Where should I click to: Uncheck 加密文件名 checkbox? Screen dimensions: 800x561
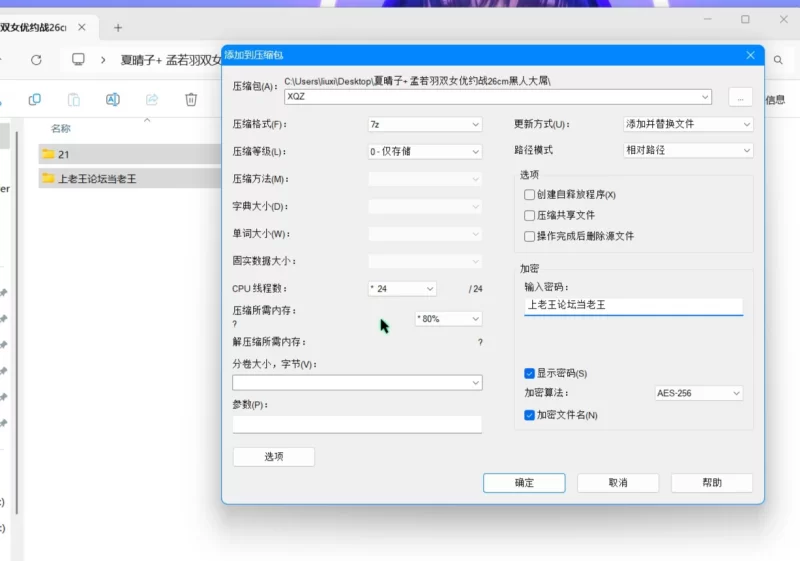(x=529, y=415)
